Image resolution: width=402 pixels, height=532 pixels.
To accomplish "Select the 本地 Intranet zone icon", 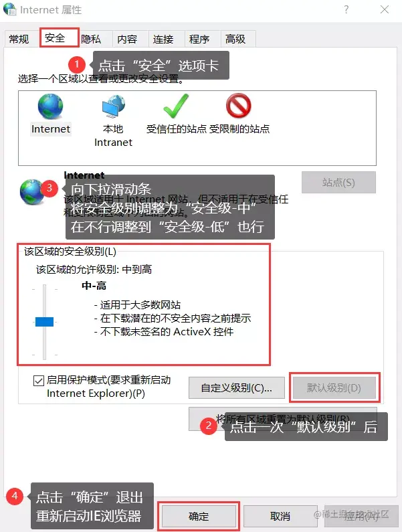I will point(114,106).
